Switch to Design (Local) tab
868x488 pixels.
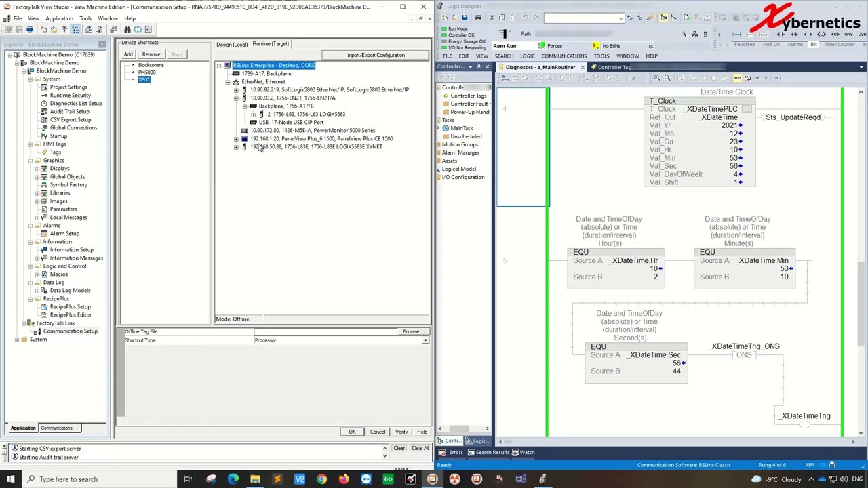point(232,45)
